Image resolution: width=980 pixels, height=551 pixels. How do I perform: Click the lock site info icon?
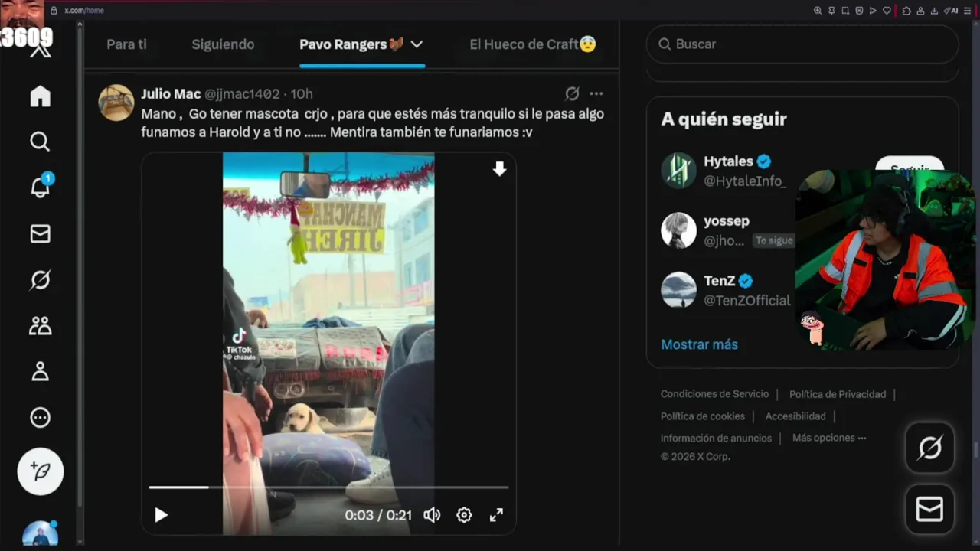[x=54, y=11]
